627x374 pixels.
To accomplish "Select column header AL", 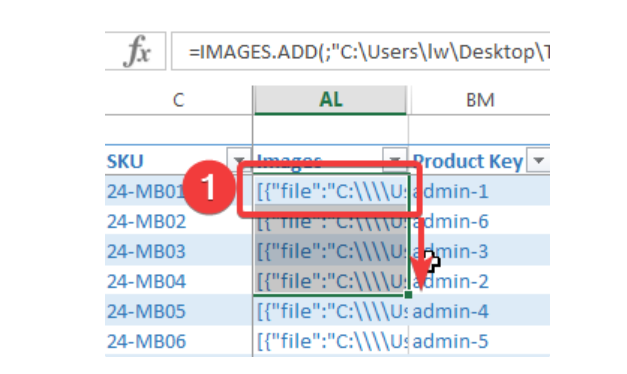I will (331, 100).
